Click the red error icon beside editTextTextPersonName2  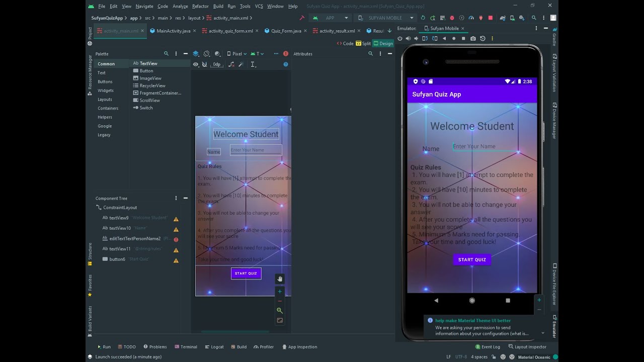tap(176, 240)
